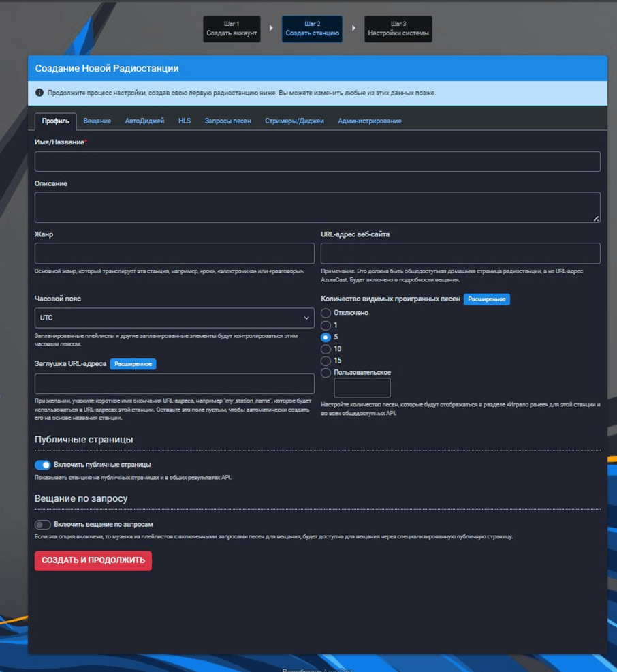Switch to the Администрирование tab
This screenshot has width=617, height=672.
(369, 121)
